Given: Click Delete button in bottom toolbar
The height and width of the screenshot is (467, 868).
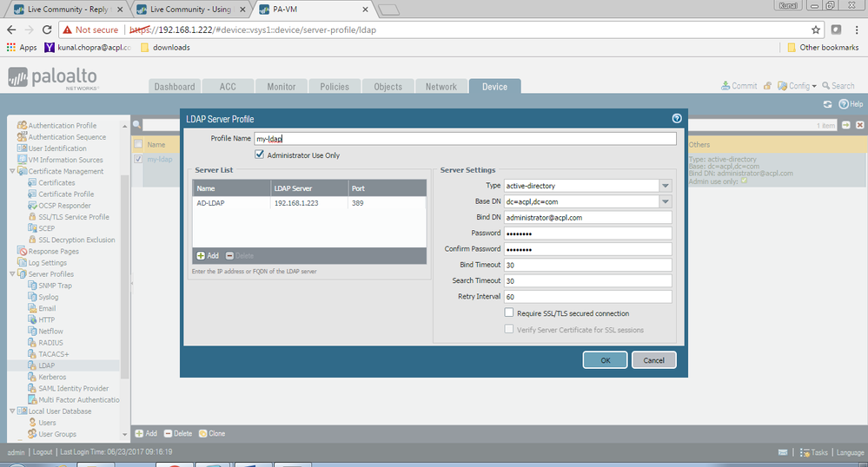Looking at the screenshot, I should point(178,433).
